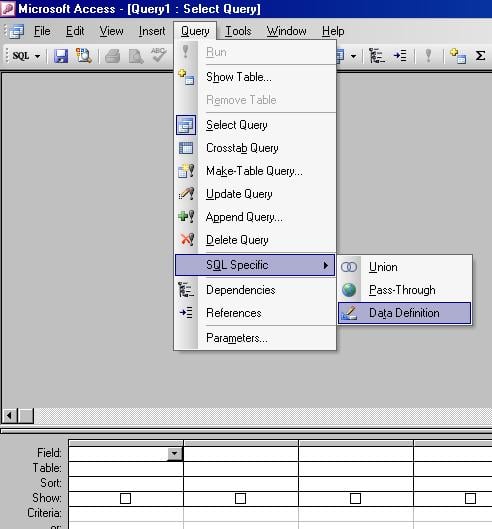This screenshot has height=529, width=492.
Task: Click the Spelling ABC check icon
Action: click(x=158, y=55)
